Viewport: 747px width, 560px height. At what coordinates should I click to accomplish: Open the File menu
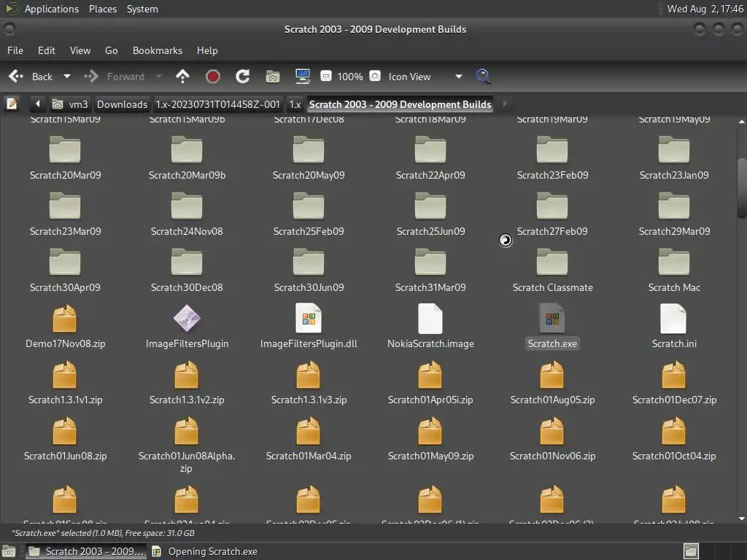15,50
